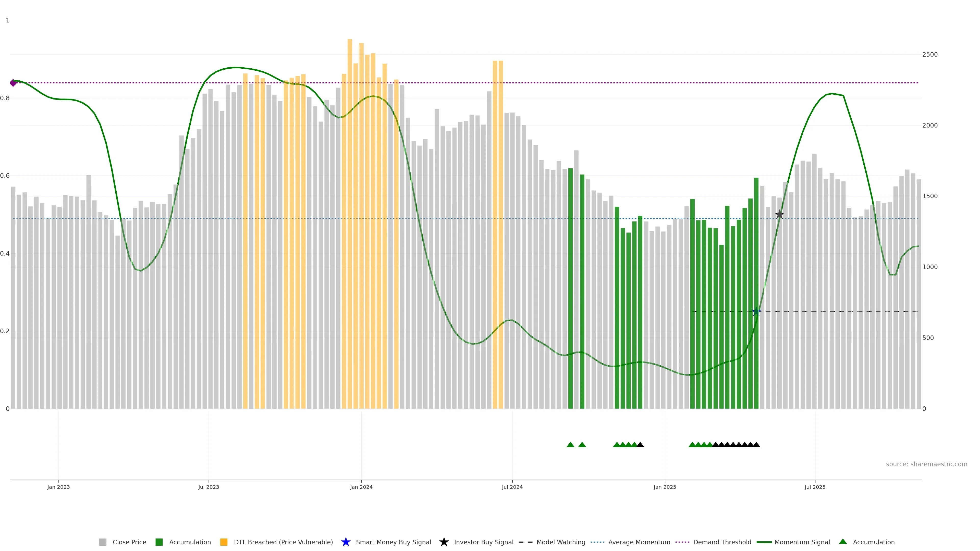Toggle the Close Price legend entry
This screenshot has height=551, width=980.
129,542
